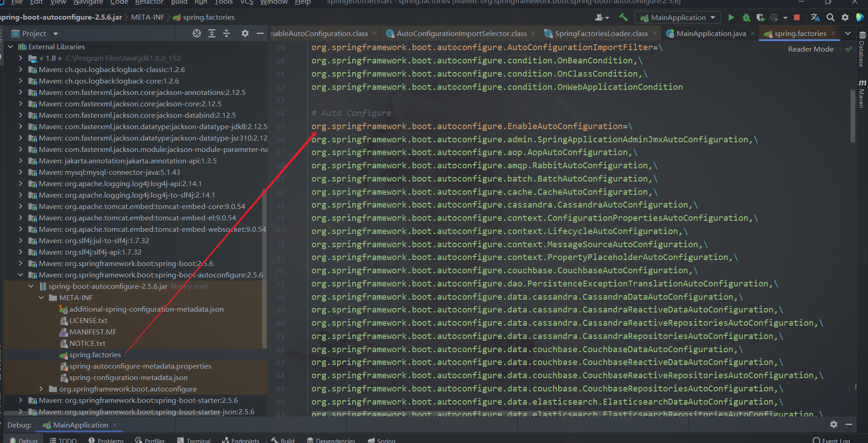This screenshot has width=868, height=443.
Task: Open the Maven side tool window
Action: (x=862, y=94)
